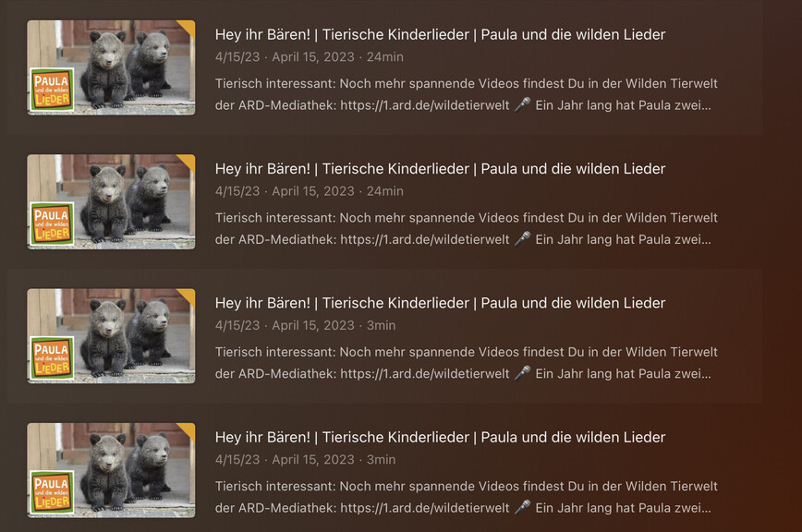Select date line of the last 3min episode

click(305, 459)
